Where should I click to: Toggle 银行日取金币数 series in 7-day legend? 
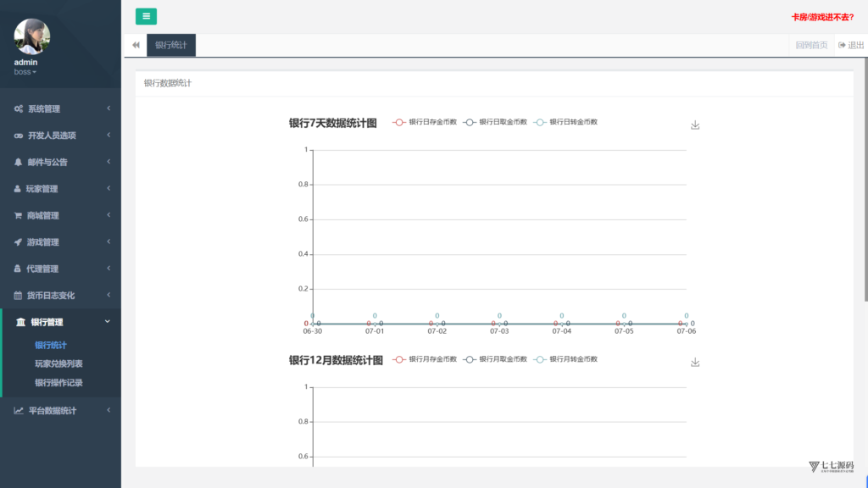pyautogui.click(x=495, y=122)
